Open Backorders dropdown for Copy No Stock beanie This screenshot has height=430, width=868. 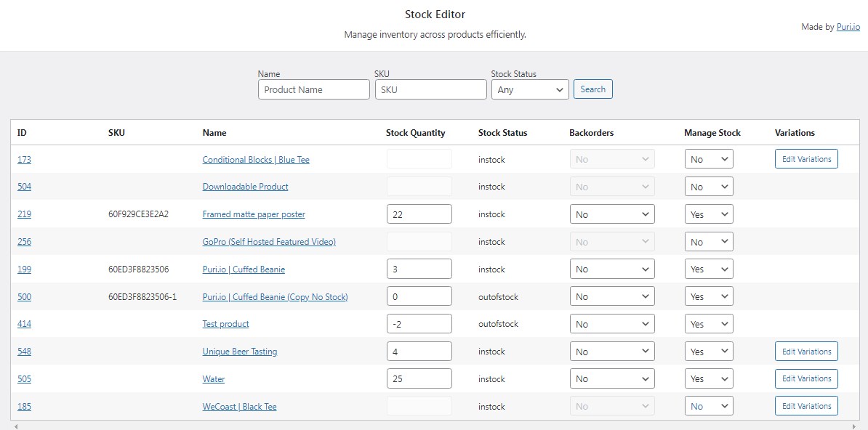coord(612,296)
